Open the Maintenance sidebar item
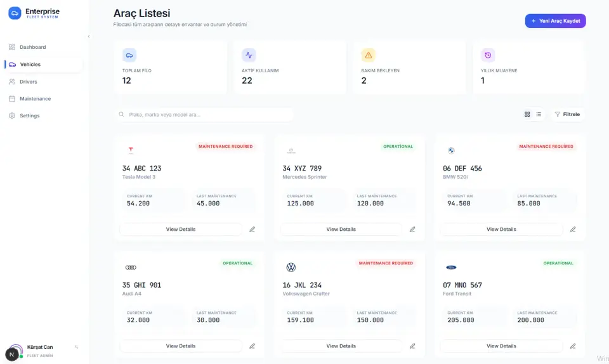This screenshot has width=609, height=364. [43, 98]
